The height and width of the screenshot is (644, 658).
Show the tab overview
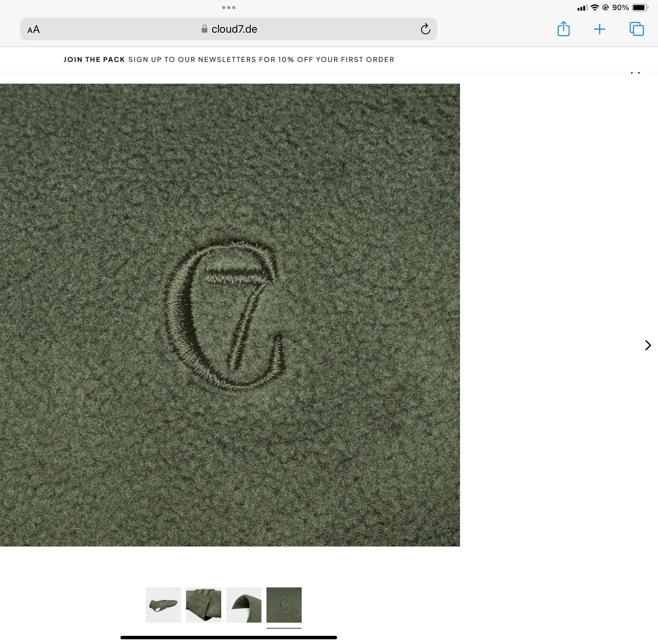(x=637, y=29)
